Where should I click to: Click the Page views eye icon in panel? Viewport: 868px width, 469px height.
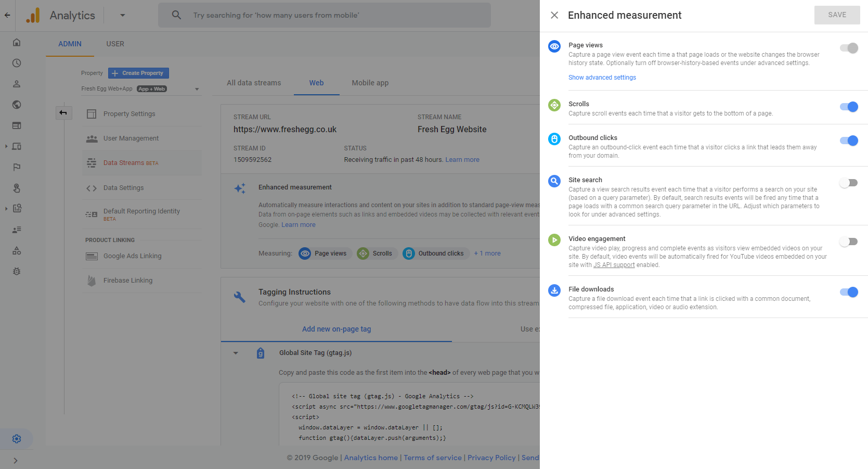(554, 46)
